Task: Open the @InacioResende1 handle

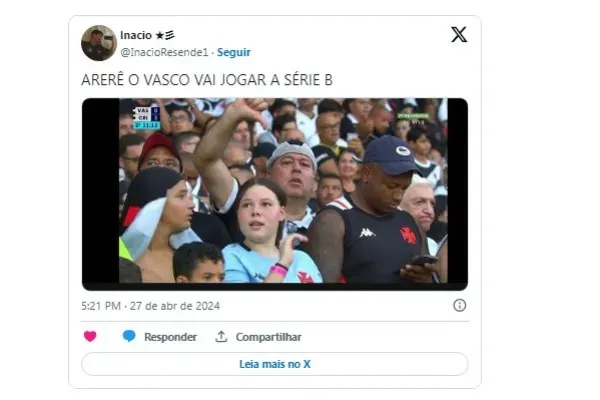Action: pos(164,52)
